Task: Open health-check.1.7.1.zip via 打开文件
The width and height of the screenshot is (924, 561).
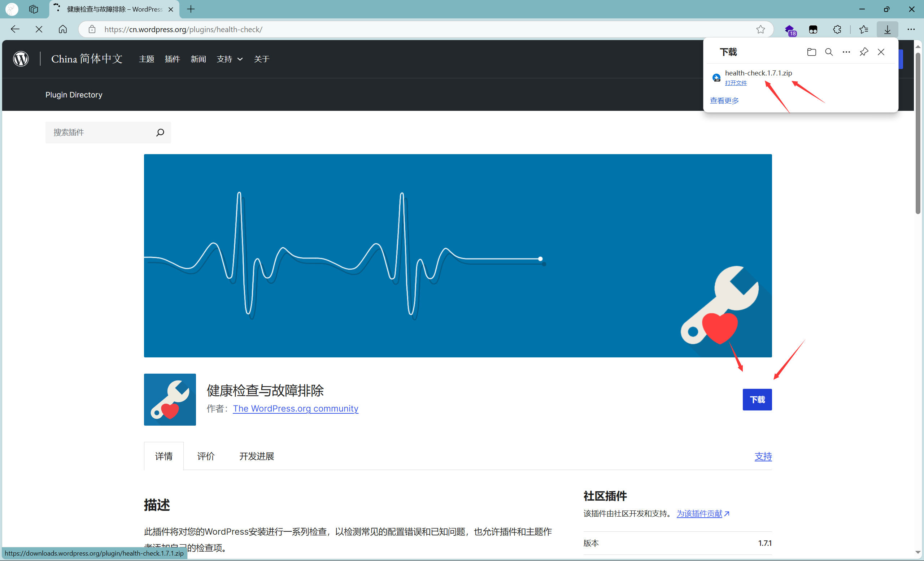Action: (735, 83)
